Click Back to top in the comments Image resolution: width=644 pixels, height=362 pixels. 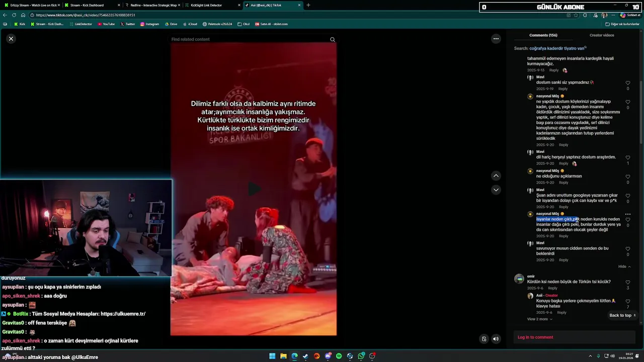coord(623,315)
